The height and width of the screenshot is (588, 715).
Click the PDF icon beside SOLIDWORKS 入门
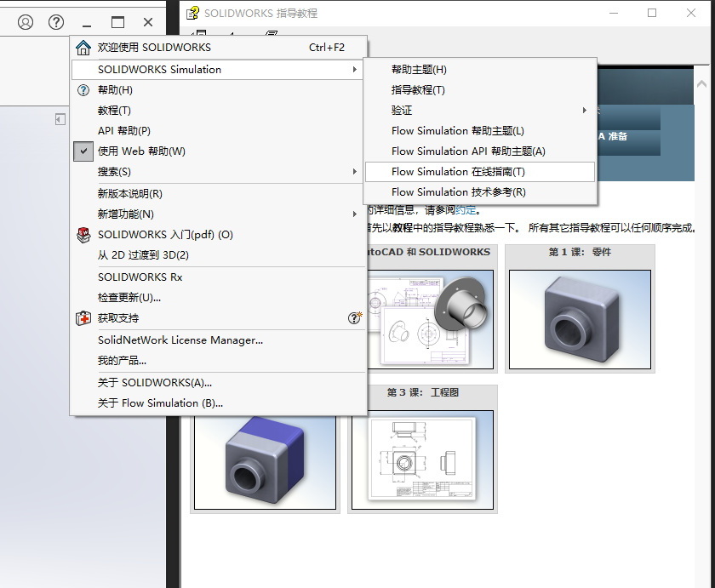[83, 235]
